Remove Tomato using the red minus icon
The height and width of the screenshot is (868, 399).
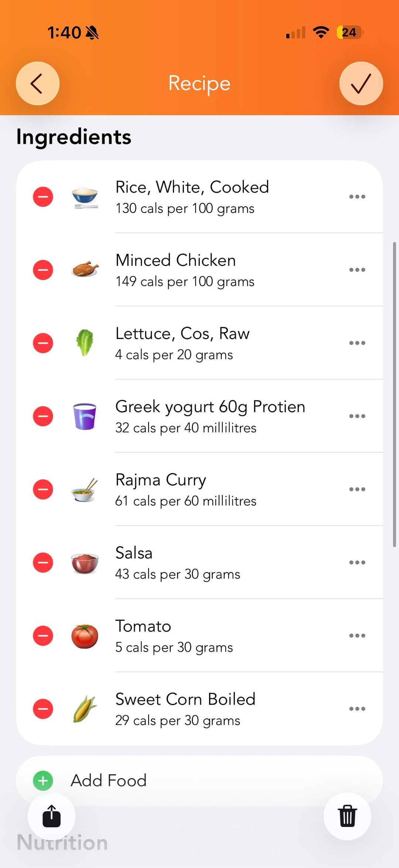point(43,636)
